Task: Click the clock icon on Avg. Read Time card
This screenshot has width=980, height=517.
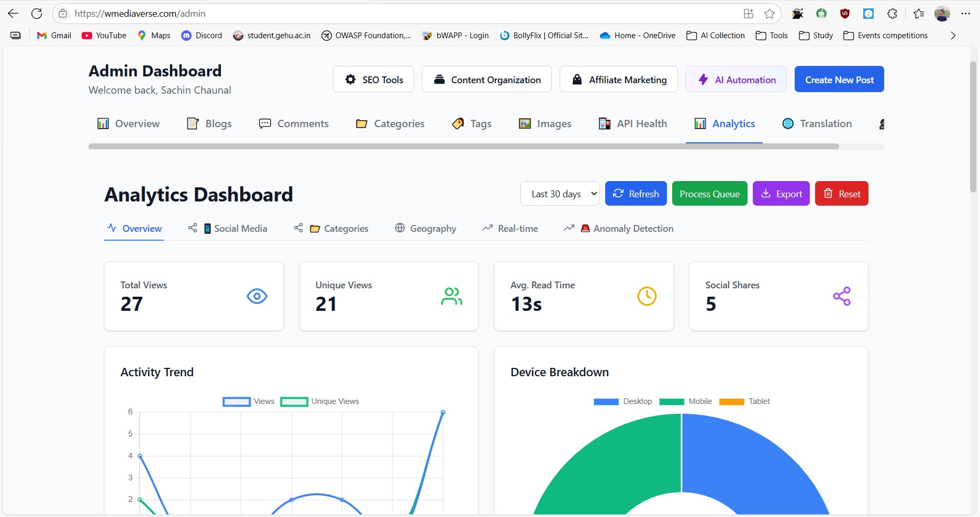Action: 647,297
